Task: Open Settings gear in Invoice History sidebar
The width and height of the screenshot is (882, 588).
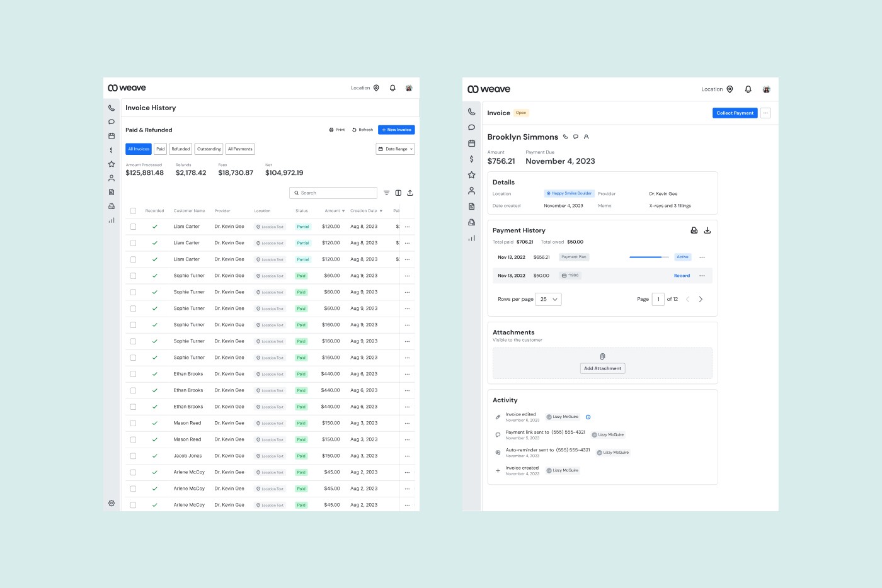Action: pyautogui.click(x=112, y=503)
